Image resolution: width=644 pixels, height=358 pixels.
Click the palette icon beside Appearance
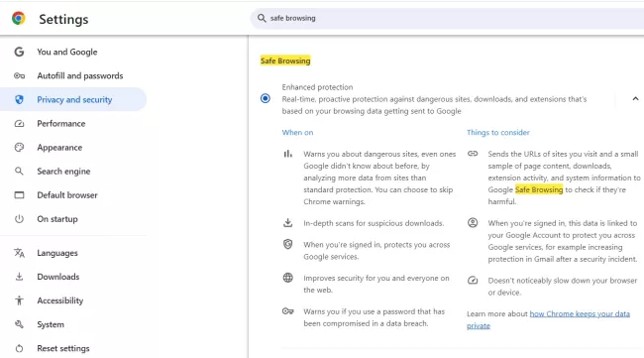click(x=19, y=147)
